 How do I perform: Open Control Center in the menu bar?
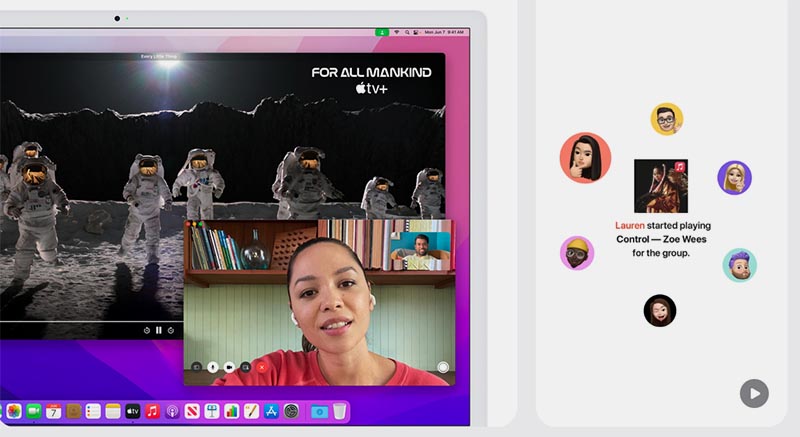tap(416, 32)
